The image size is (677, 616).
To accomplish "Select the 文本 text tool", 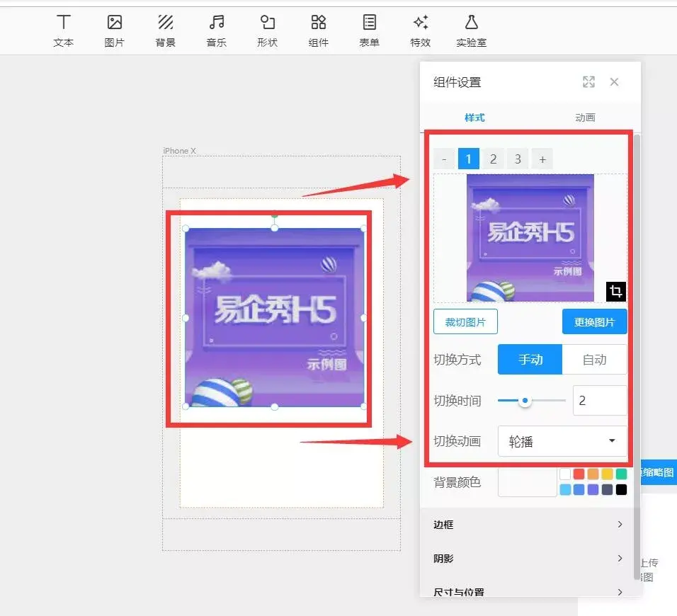I will click(x=64, y=30).
